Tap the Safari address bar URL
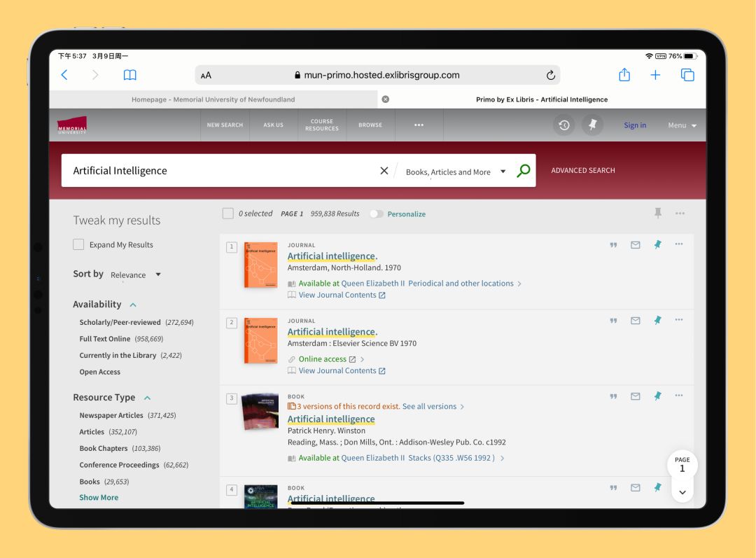756x558 pixels. click(x=377, y=75)
